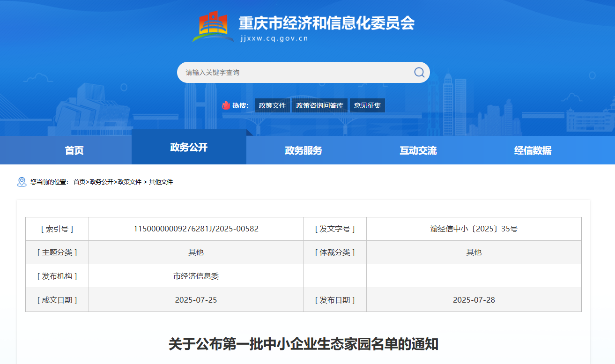Click the [ 发布日期 ] label cell
The image size is (615, 364).
coord(335,300)
